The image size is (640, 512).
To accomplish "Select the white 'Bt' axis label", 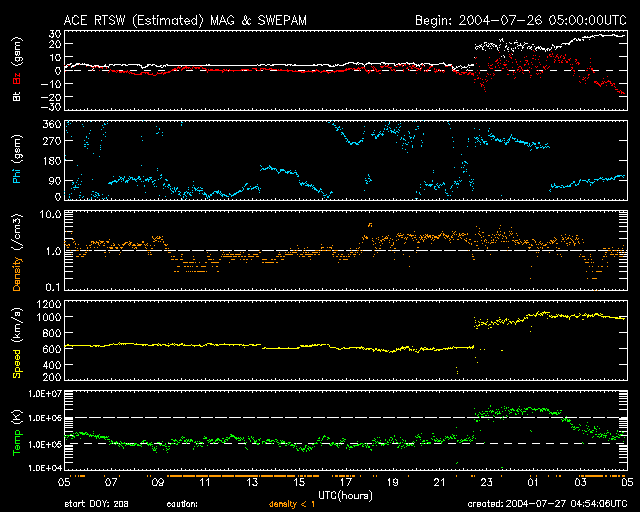I will 17,96.
